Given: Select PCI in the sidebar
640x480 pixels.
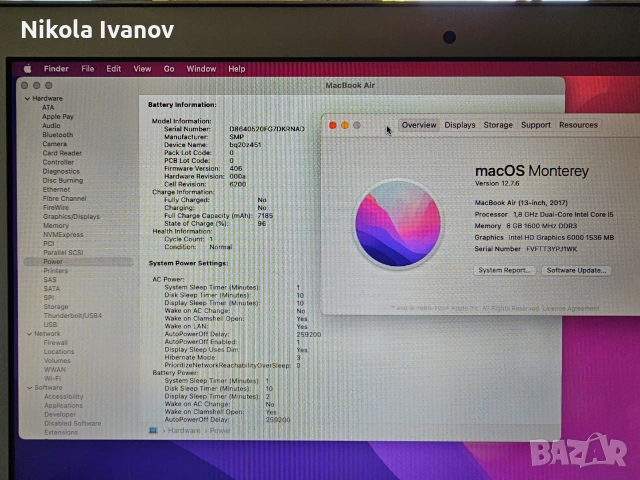Looking at the screenshot, I should pyautogui.click(x=49, y=244).
